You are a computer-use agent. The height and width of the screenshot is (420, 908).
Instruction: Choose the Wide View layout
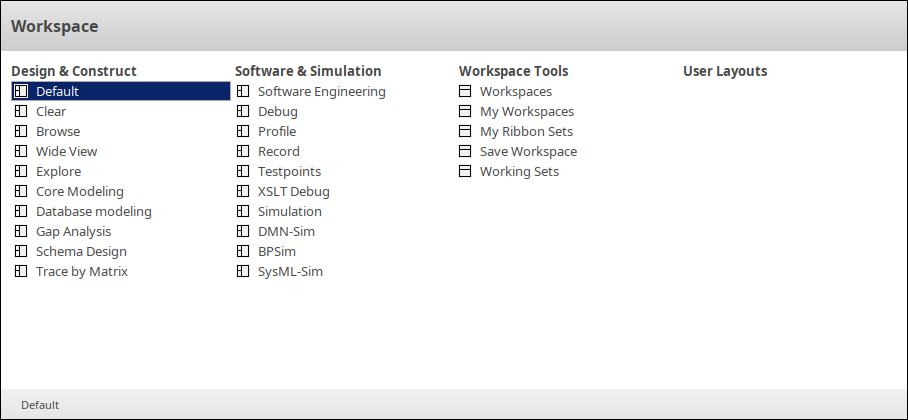66,152
